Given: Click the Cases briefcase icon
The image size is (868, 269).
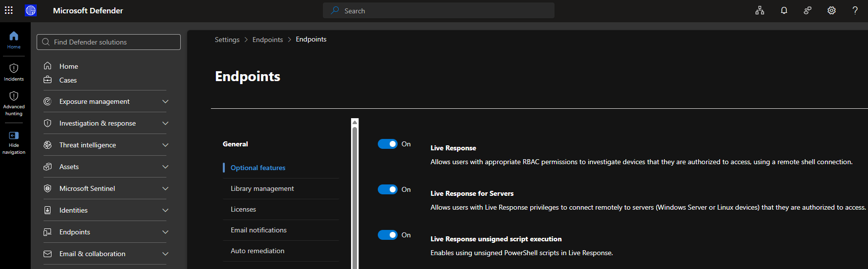Looking at the screenshot, I should click(48, 80).
